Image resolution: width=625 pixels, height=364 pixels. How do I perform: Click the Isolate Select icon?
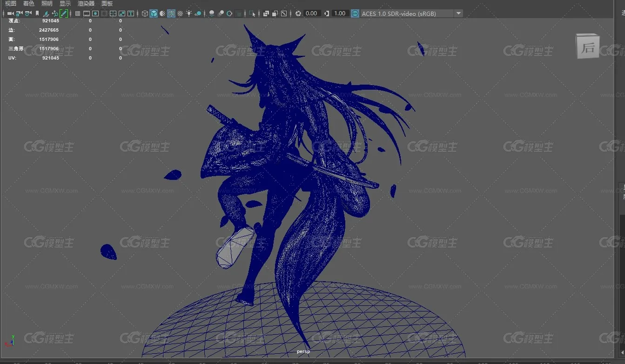(252, 13)
